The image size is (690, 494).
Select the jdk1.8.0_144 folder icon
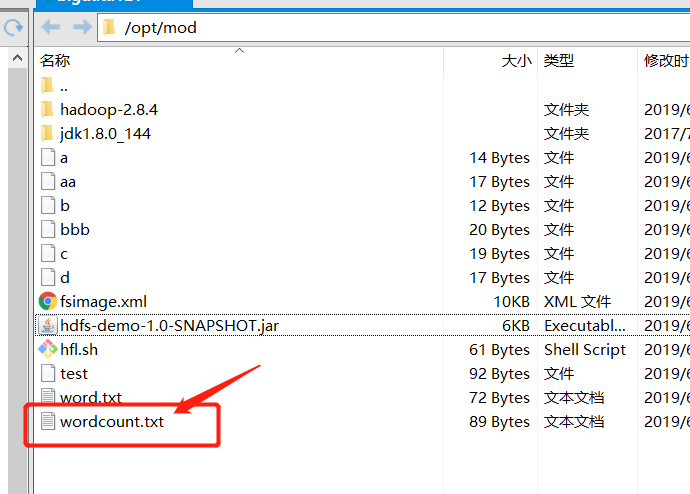47,133
